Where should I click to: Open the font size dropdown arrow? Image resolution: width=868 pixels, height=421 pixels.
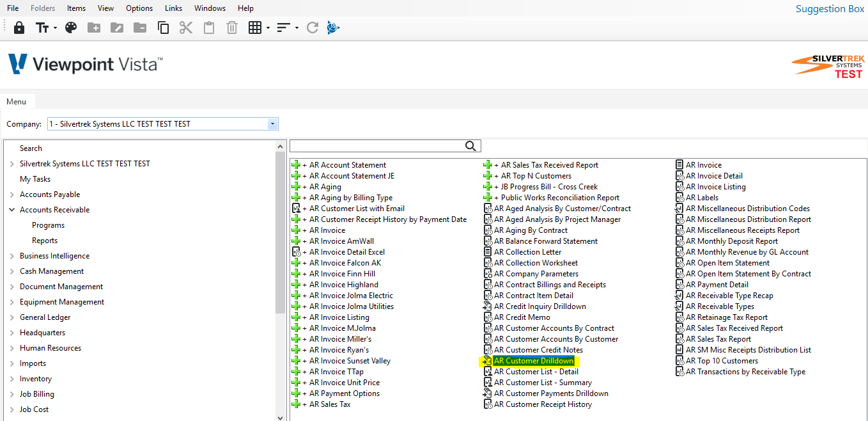56,28
